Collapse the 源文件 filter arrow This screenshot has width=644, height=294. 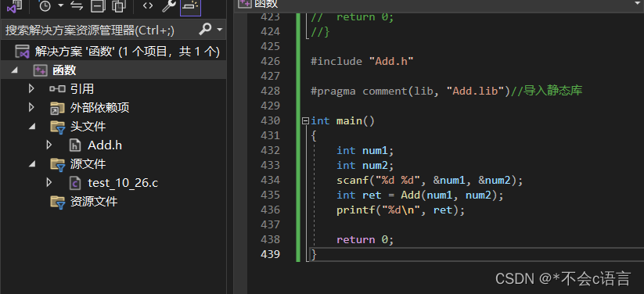32,165
